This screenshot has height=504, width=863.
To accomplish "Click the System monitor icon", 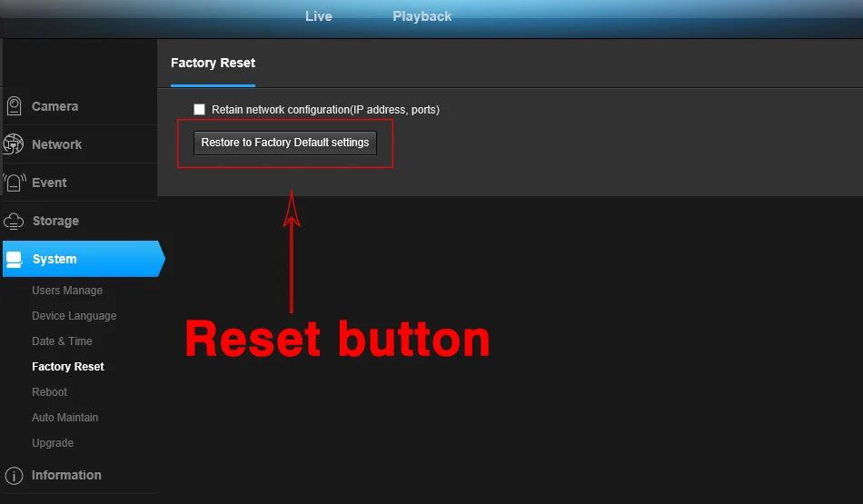I will [15, 259].
